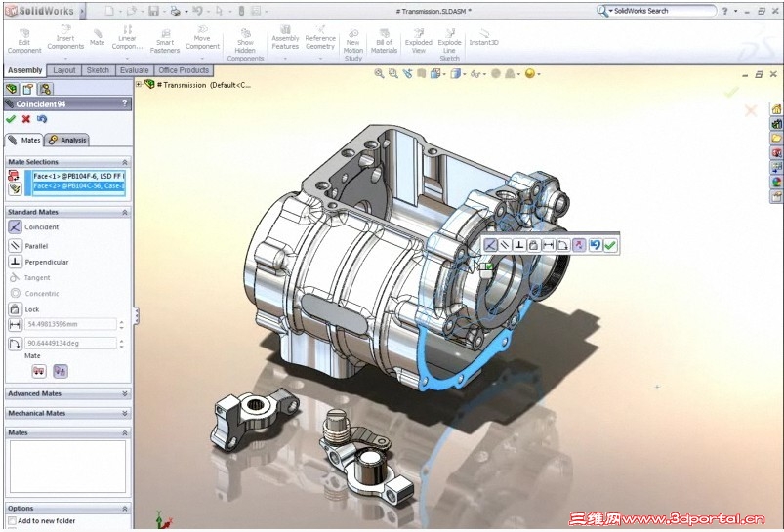Enable Add to new folder checkbox
The width and height of the screenshot is (784, 532).
coord(12,521)
